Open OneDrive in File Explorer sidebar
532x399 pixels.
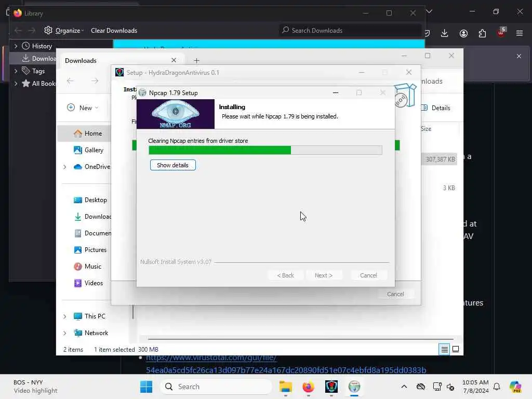pos(92,167)
